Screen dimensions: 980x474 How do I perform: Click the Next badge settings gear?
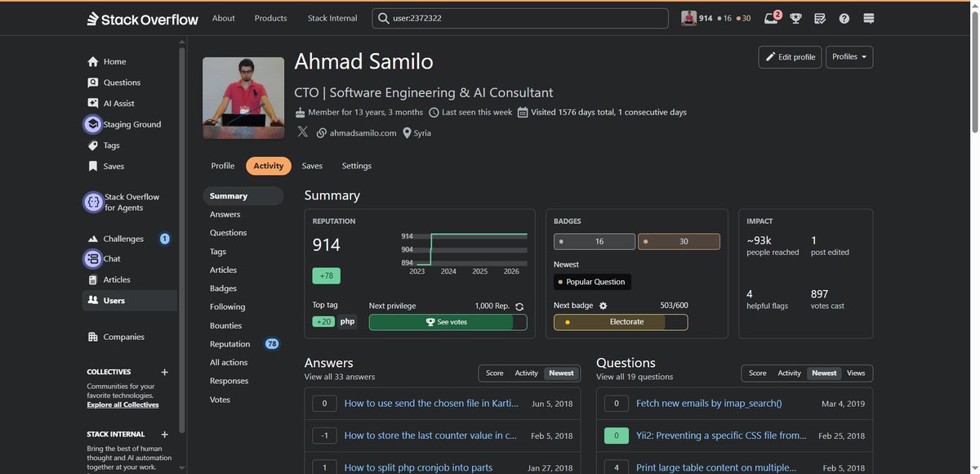pos(604,306)
